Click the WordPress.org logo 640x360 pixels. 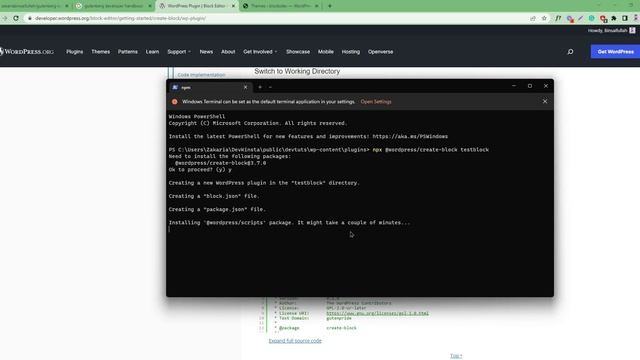[27, 52]
